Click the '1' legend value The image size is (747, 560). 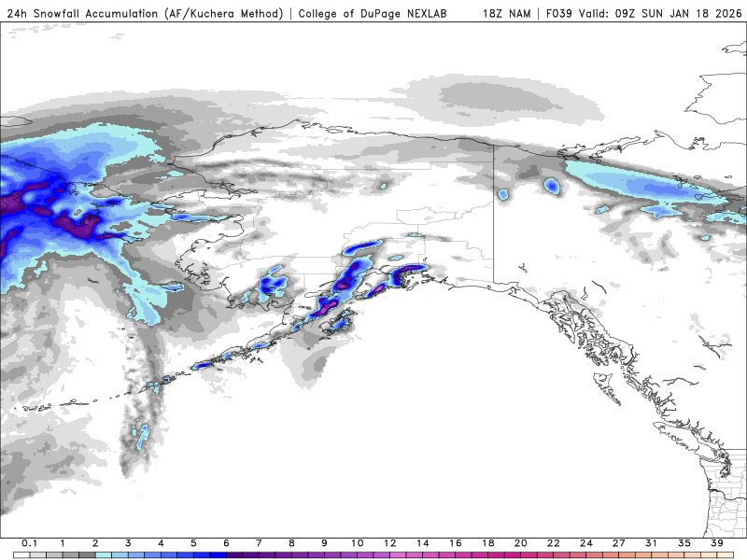point(63,543)
